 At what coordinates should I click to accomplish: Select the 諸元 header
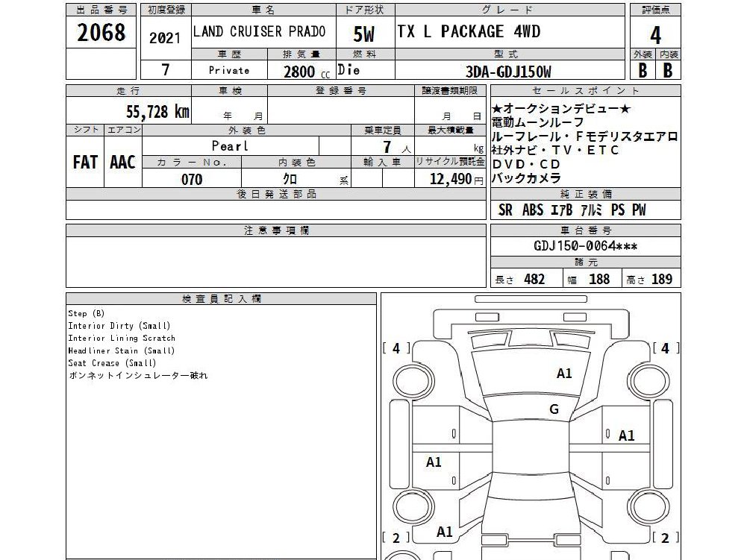coord(586,262)
